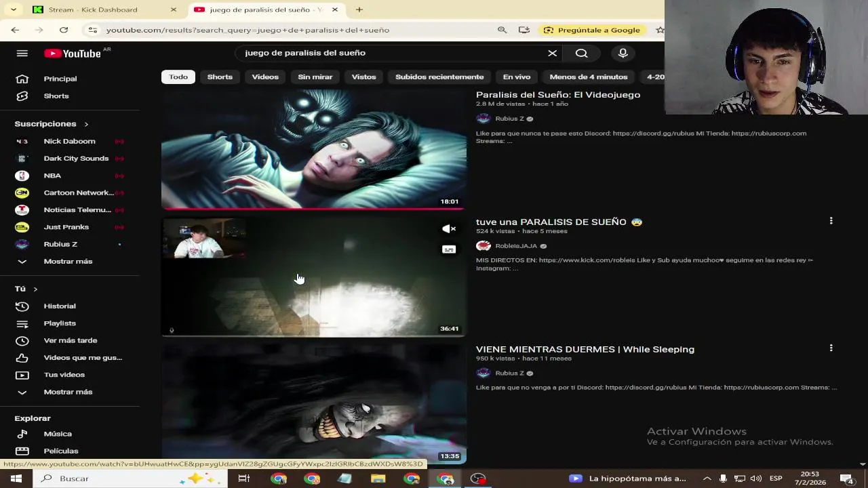Screen dimensions: 868x488
Task: Open Paralisis del Sueño: El Videojuego title
Action: click(x=558, y=95)
